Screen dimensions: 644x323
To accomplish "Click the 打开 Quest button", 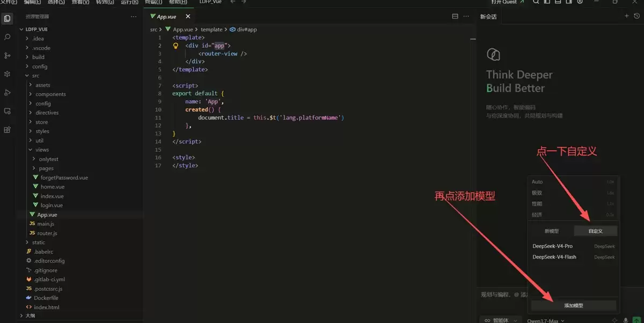I will point(508,2).
